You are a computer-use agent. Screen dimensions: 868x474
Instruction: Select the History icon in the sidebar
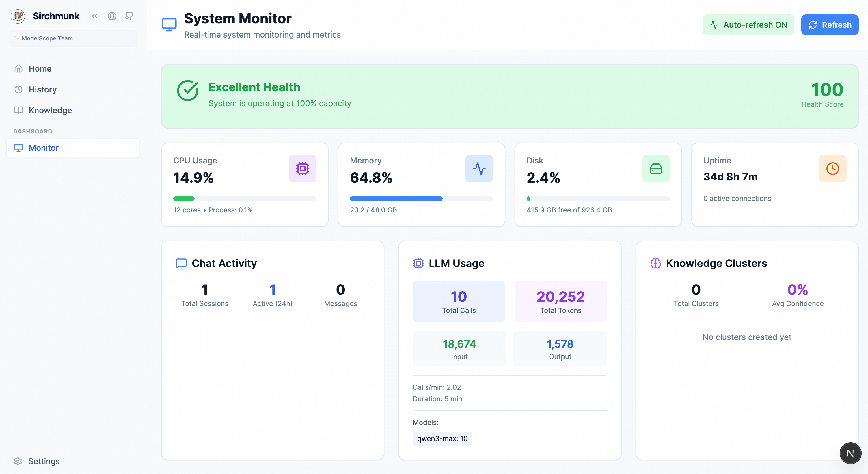click(x=18, y=89)
